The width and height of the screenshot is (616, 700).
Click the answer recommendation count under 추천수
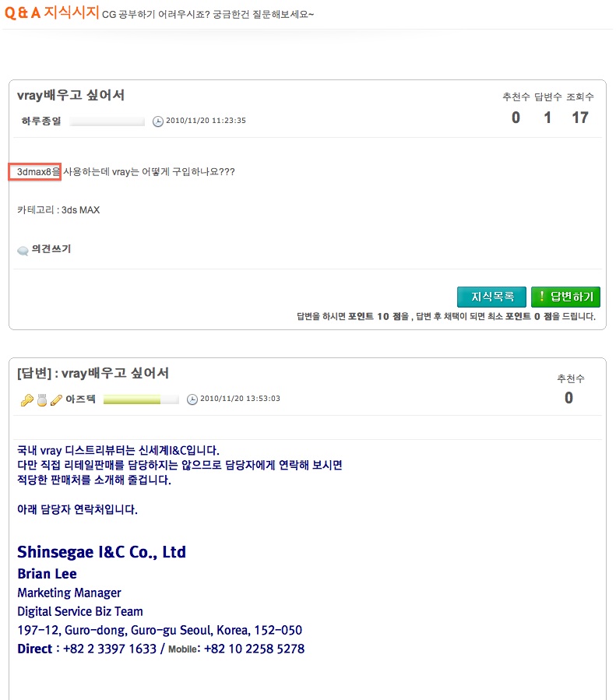[x=568, y=397]
